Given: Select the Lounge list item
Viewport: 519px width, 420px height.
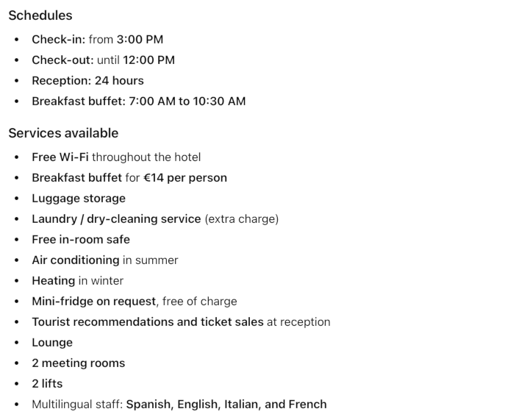Looking at the screenshot, I should click(52, 343).
